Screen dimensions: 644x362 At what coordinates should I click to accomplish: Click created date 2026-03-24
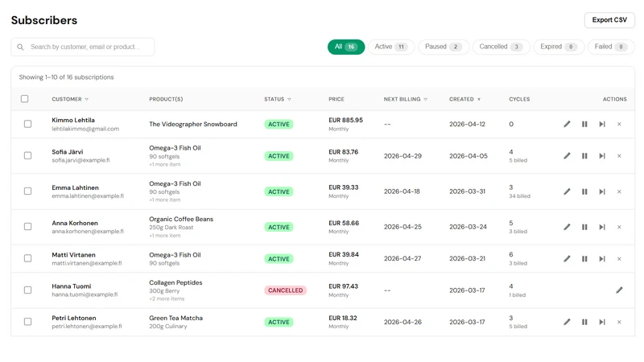click(469, 227)
